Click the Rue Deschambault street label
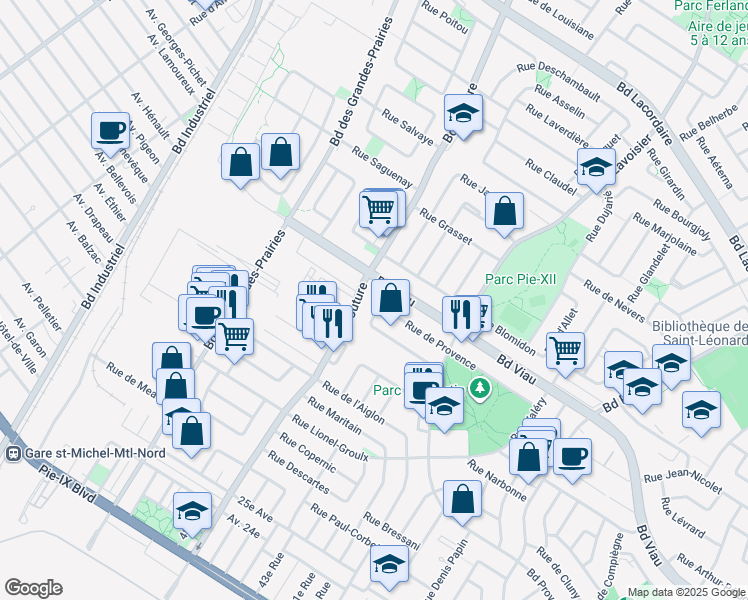748x600 pixels. click(x=559, y=81)
